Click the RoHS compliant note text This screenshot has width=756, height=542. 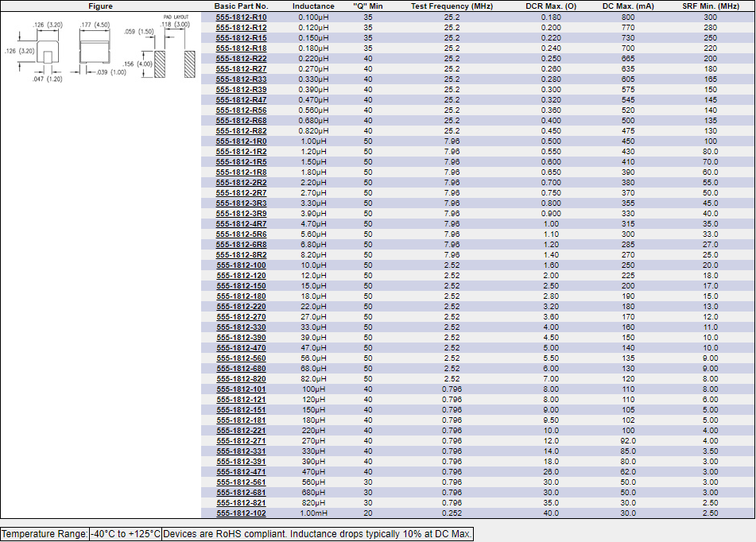[x=317, y=534]
